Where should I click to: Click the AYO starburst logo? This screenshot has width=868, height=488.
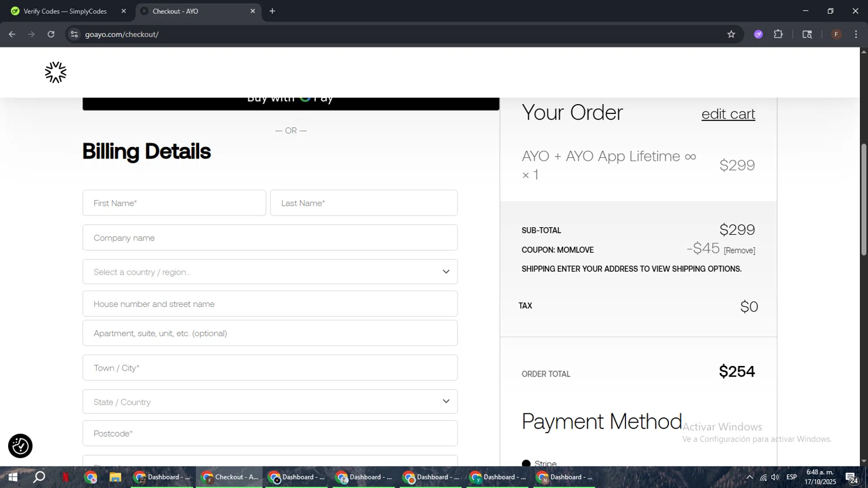pyautogui.click(x=56, y=72)
